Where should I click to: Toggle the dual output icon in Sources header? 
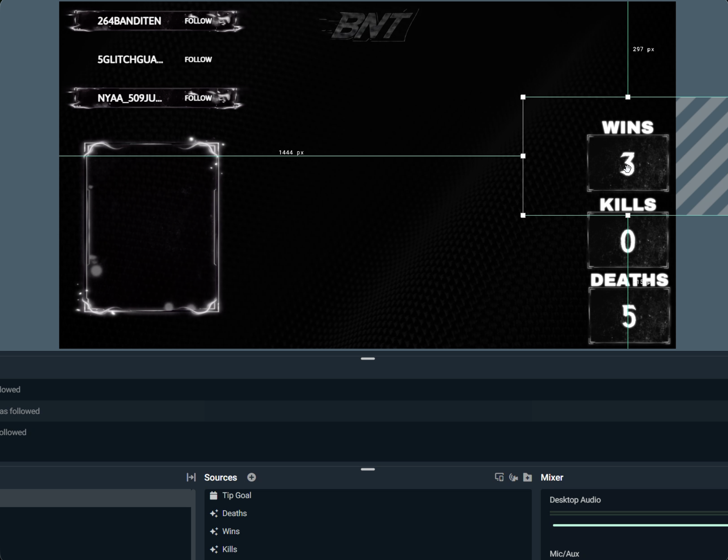click(x=499, y=477)
